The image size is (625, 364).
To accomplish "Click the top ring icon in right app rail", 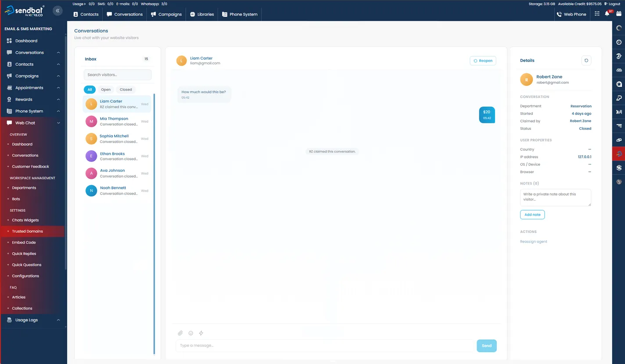I will 619,28.
